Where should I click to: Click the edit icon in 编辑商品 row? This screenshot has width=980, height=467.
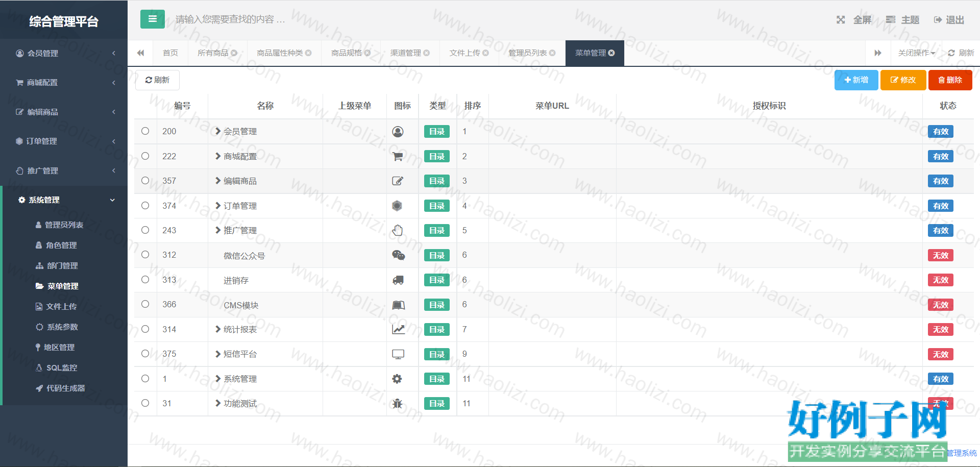point(398,181)
